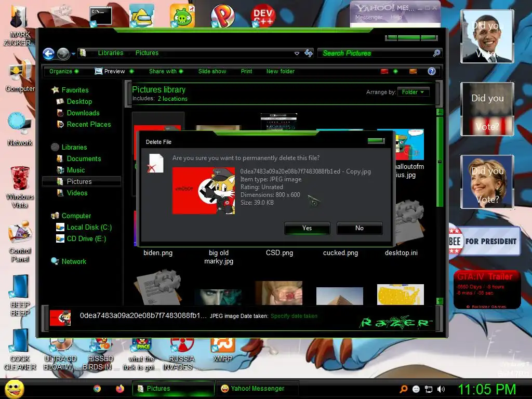Screen dimensions: 532x399
Task: Create a New folder
Action: tap(280, 71)
